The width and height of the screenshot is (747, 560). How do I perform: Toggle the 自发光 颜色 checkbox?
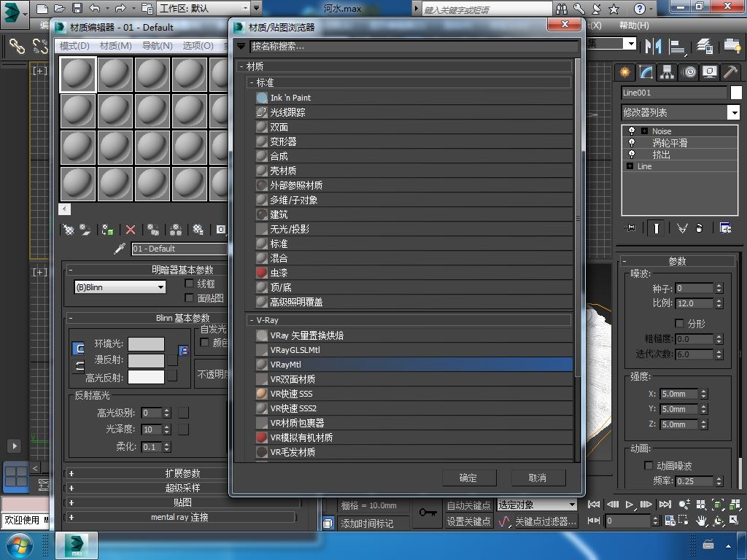(205, 343)
